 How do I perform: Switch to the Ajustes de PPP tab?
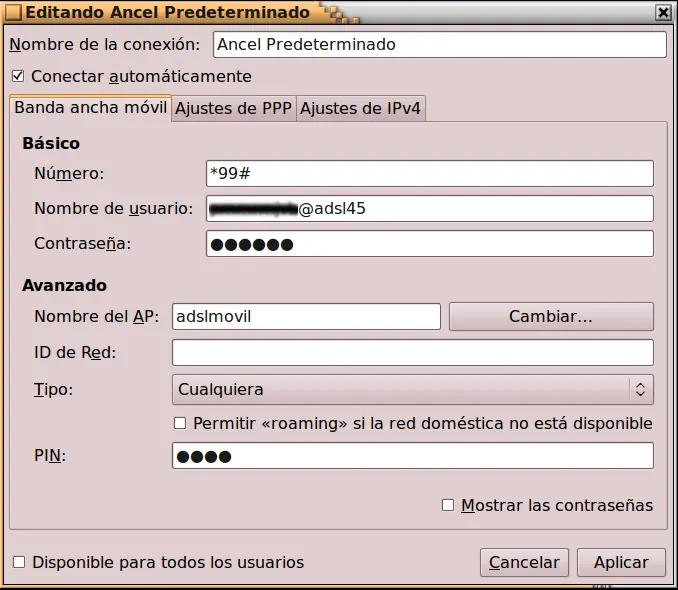(234, 108)
